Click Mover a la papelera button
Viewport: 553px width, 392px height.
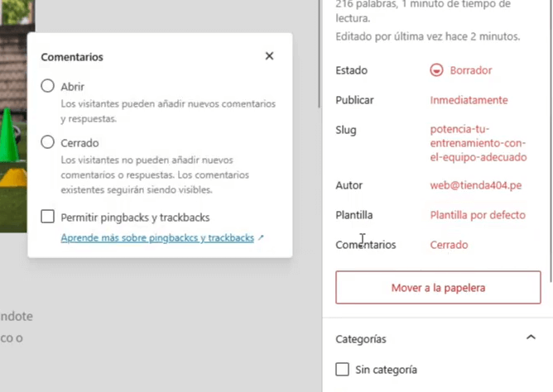pyautogui.click(x=437, y=288)
